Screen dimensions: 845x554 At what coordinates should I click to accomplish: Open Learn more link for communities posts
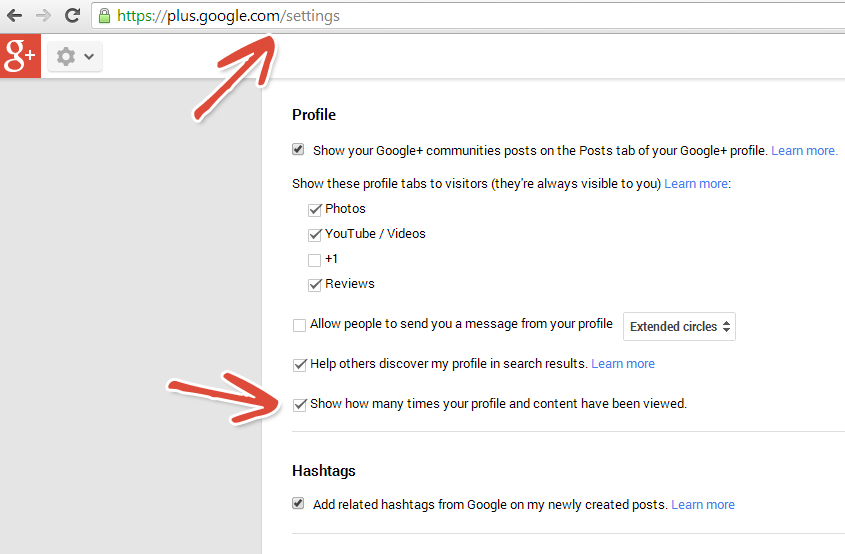[804, 151]
